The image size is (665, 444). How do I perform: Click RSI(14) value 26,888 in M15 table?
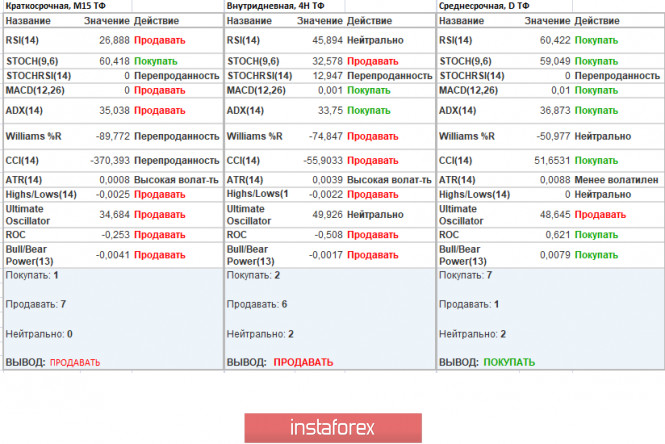(114, 40)
